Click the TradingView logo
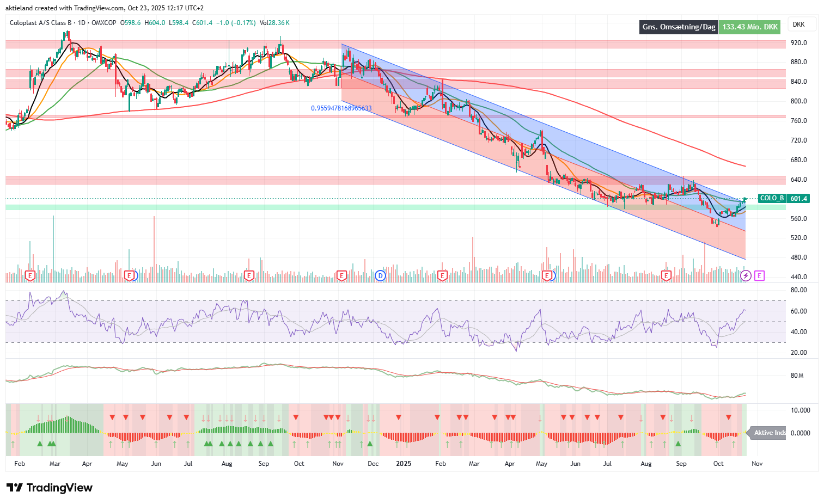 pos(50,488)
